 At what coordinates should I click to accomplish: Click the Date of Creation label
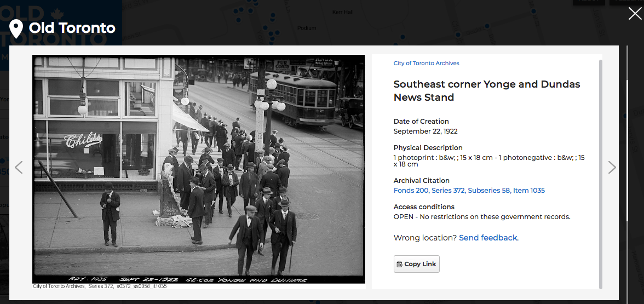coord(421,122)
